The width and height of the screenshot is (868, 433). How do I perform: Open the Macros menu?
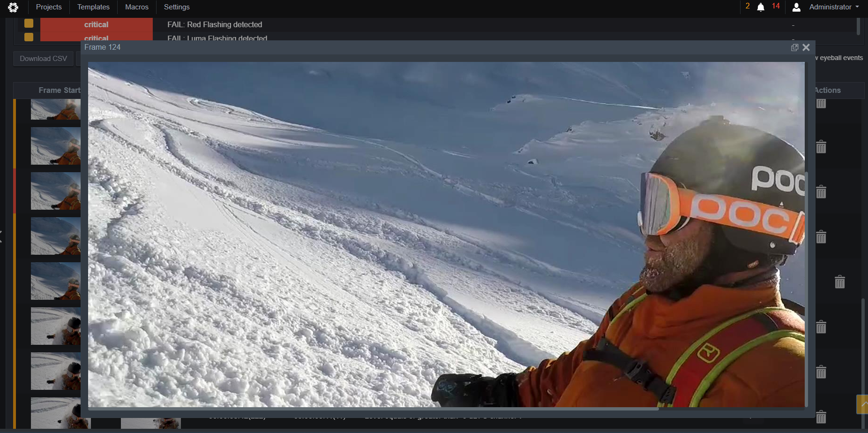pyautogui.click(x=136, y=7)
